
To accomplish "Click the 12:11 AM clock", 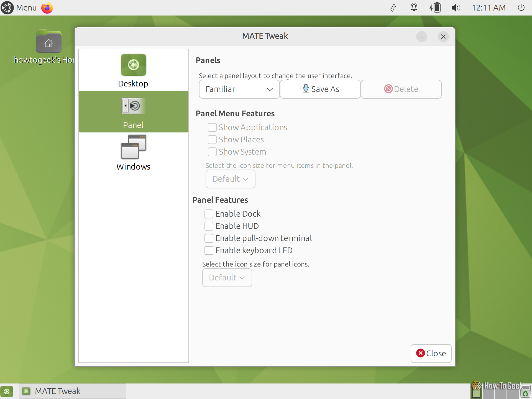I will (x=489, y=8).
